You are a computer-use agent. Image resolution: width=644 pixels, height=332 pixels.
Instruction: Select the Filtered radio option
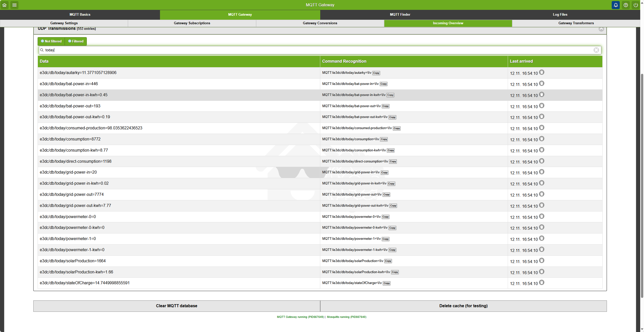point(76,41)
